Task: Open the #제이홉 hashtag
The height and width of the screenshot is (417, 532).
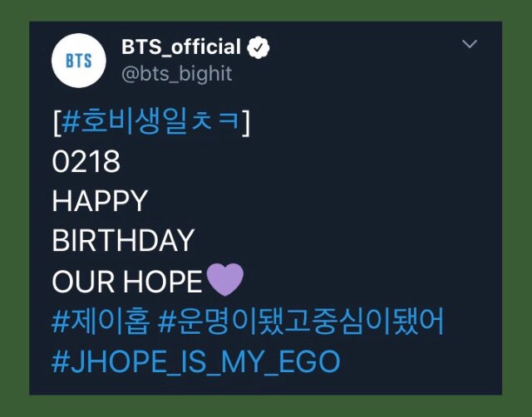Action: 101,321
